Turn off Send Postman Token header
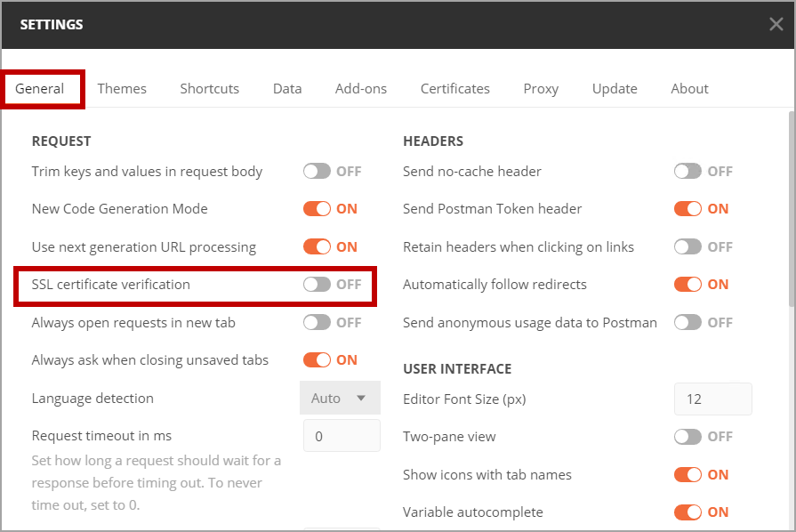 coord(687,209)
